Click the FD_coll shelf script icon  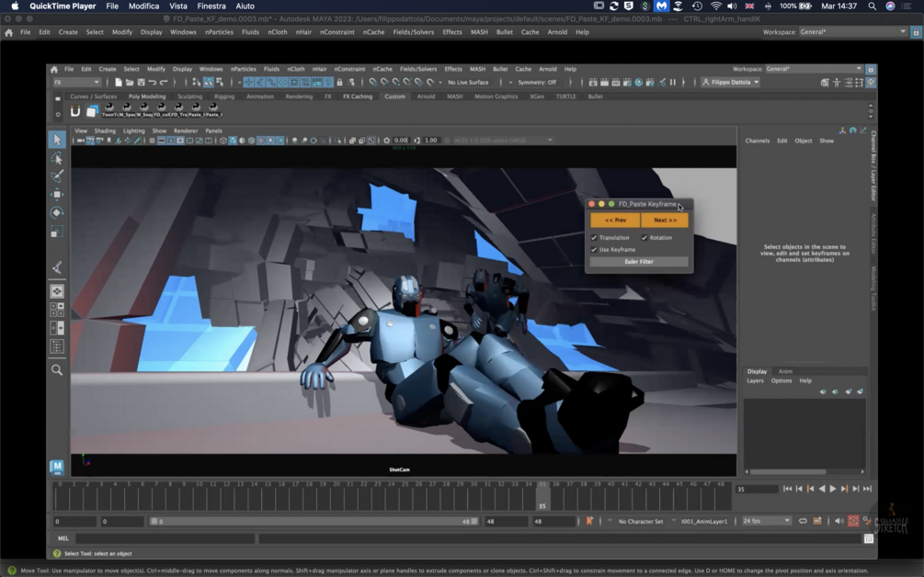point(161,110)
